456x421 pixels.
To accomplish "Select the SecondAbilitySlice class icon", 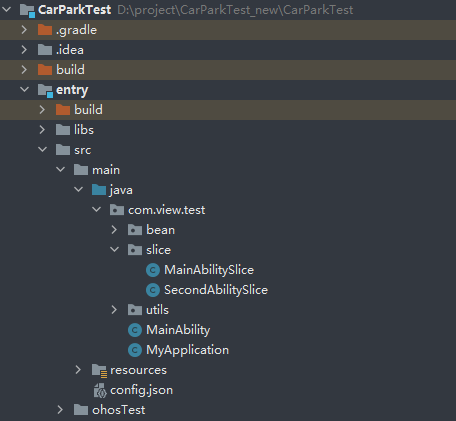I will point(153,290).
